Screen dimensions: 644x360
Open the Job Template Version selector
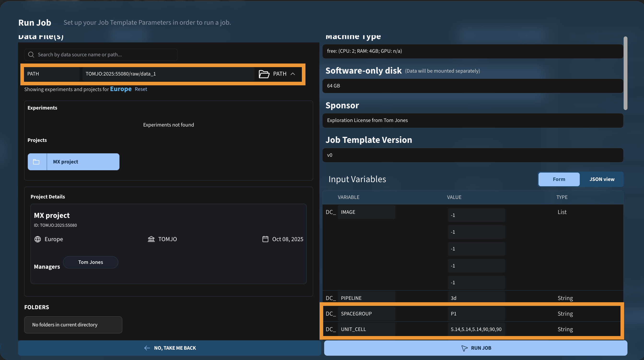(473, 155)
